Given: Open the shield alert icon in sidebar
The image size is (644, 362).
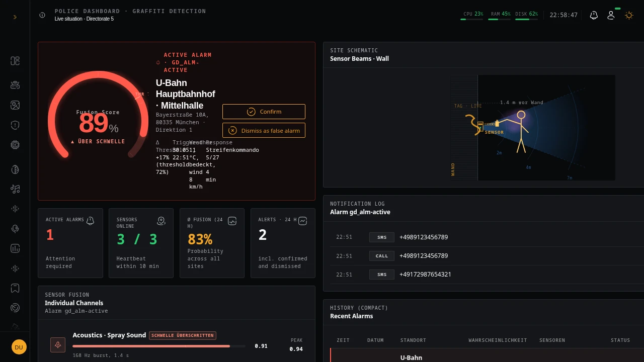Looking at the screenshot, I should [15, 125].
